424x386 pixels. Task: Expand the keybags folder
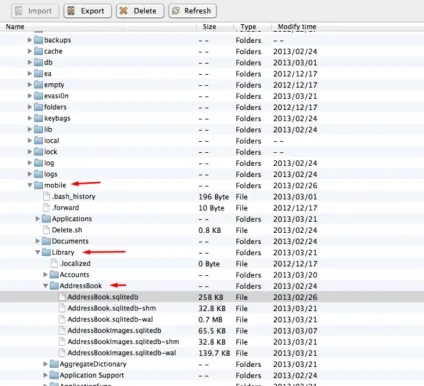[30, 118]
